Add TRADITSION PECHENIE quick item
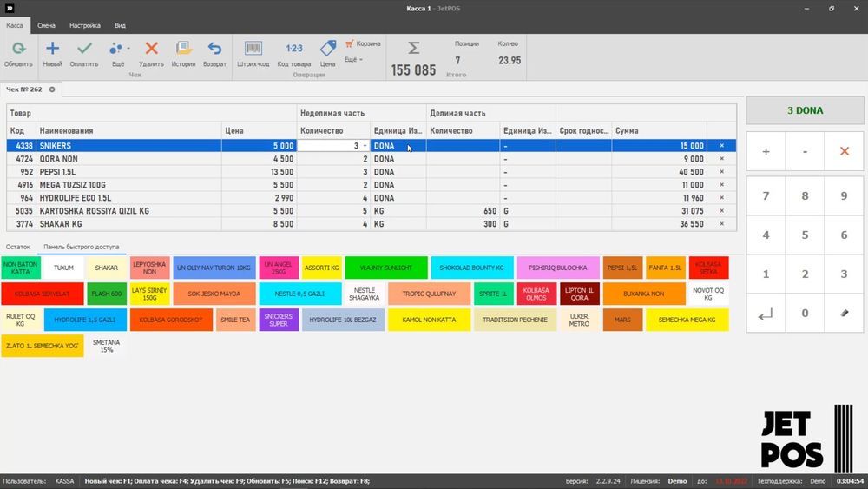 (515, 320)
